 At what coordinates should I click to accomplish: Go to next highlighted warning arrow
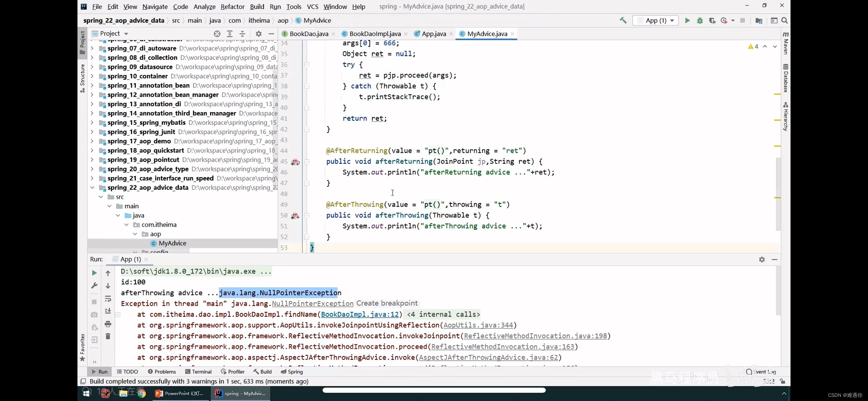[775, 47]
